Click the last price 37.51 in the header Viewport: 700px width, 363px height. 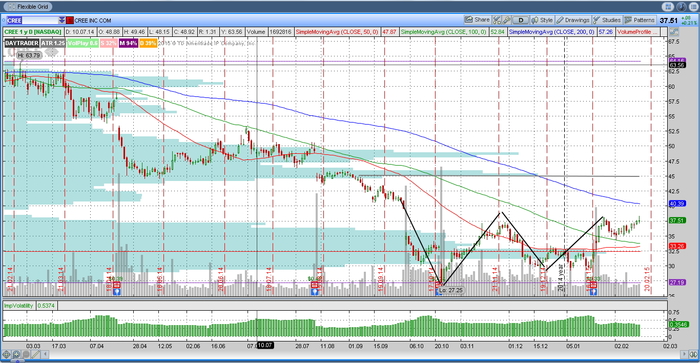coord(669,21)
